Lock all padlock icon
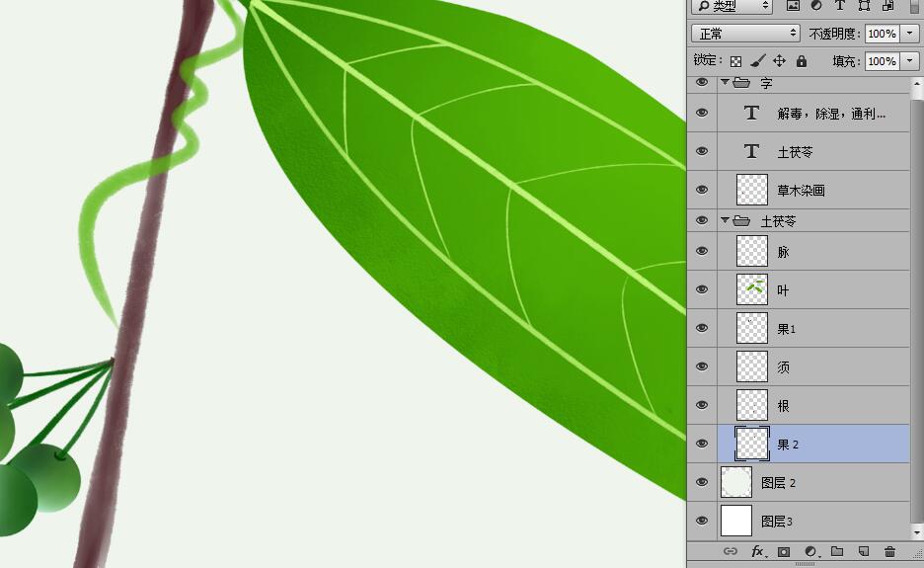Screen dimensions: 924x568 coord(802,61)
